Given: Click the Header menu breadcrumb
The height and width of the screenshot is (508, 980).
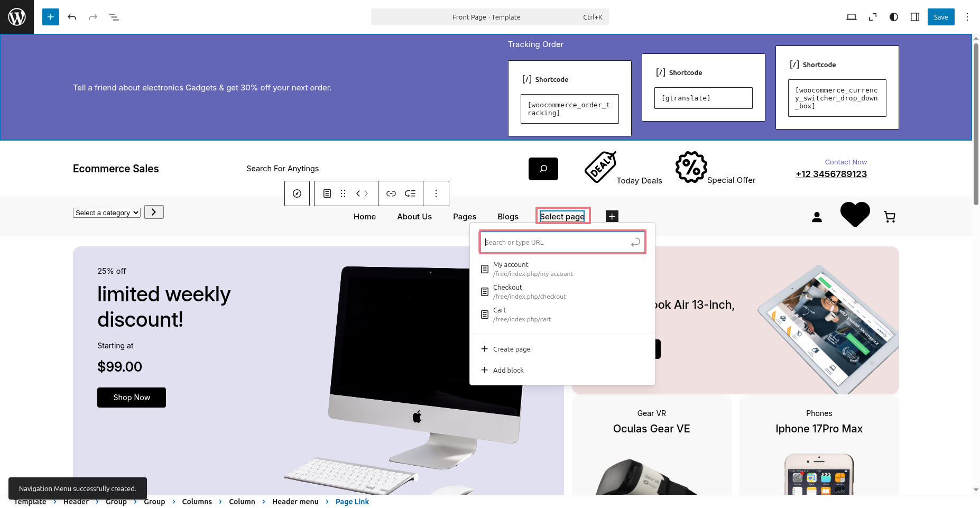Looking at the screenshot, I should pos(295,502).
